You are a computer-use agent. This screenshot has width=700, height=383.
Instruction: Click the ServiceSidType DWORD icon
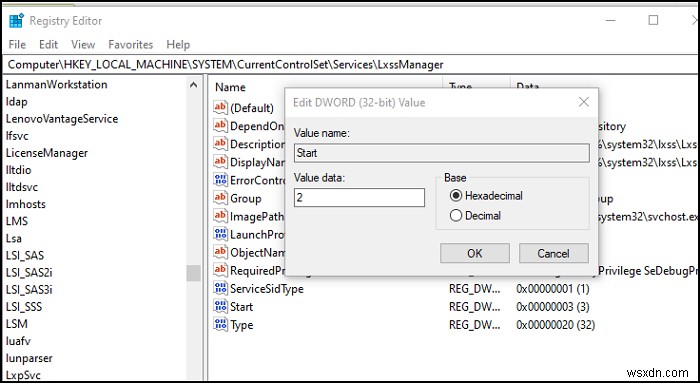[220, 288]
